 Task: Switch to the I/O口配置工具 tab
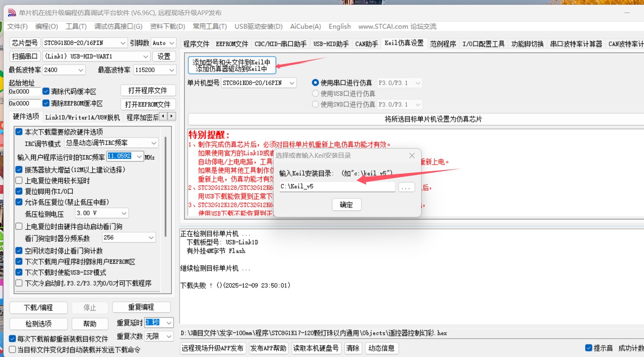tap(483, 43)
